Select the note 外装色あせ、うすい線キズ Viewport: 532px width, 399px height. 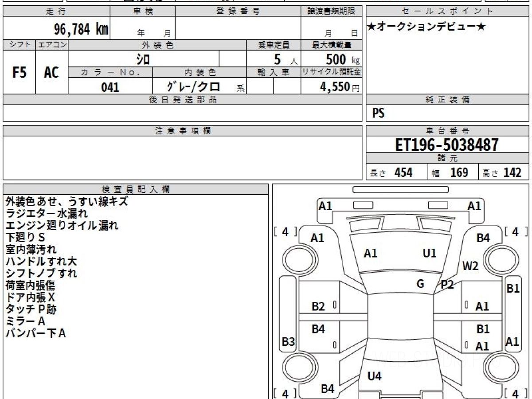tap(66, 201)
